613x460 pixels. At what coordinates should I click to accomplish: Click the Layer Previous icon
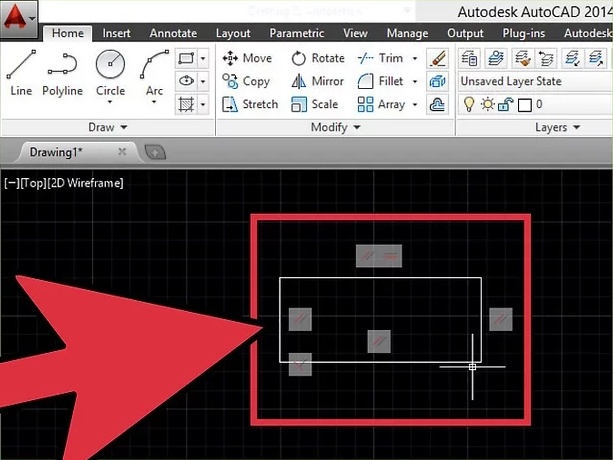coord(546,59)
